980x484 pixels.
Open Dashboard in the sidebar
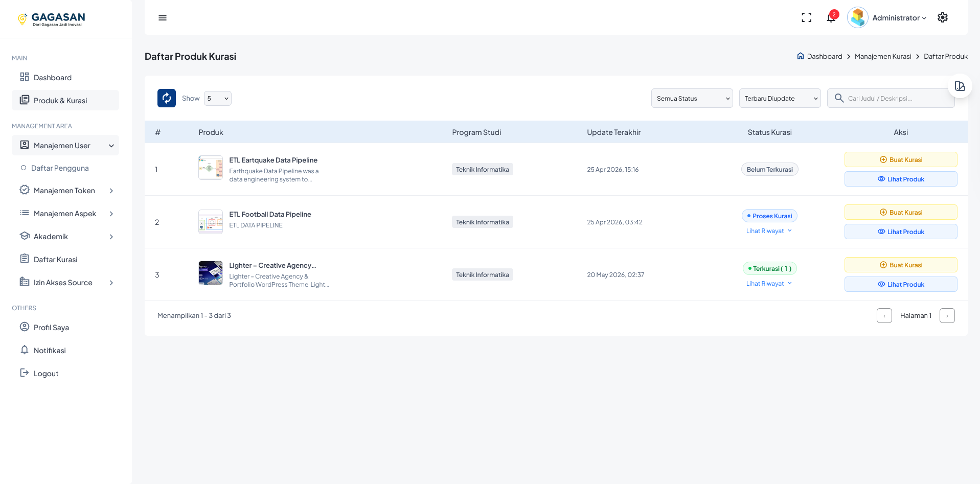65,78
